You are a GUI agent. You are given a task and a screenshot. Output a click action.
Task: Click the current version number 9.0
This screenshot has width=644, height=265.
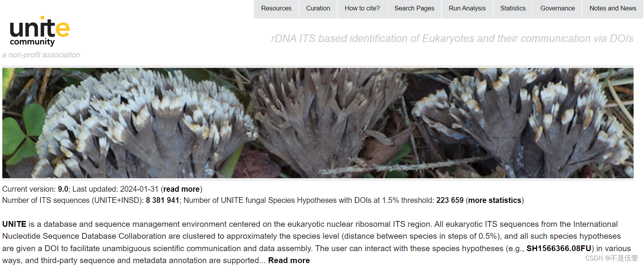click(63, 189)
